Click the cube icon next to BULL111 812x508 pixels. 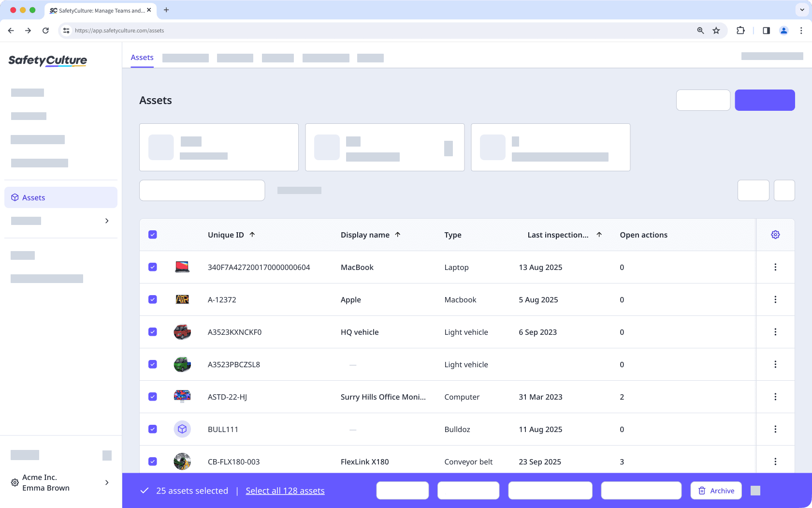click(182, 429)
